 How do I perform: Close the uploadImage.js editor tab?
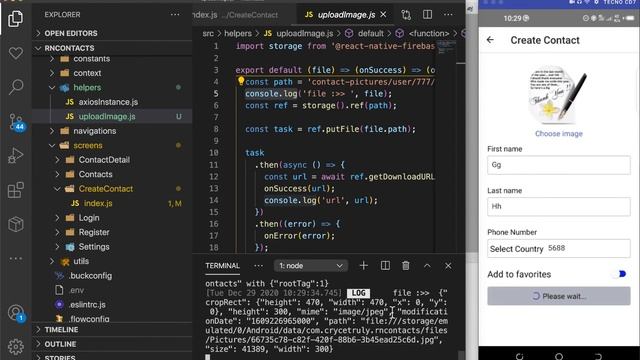(383, 15)
